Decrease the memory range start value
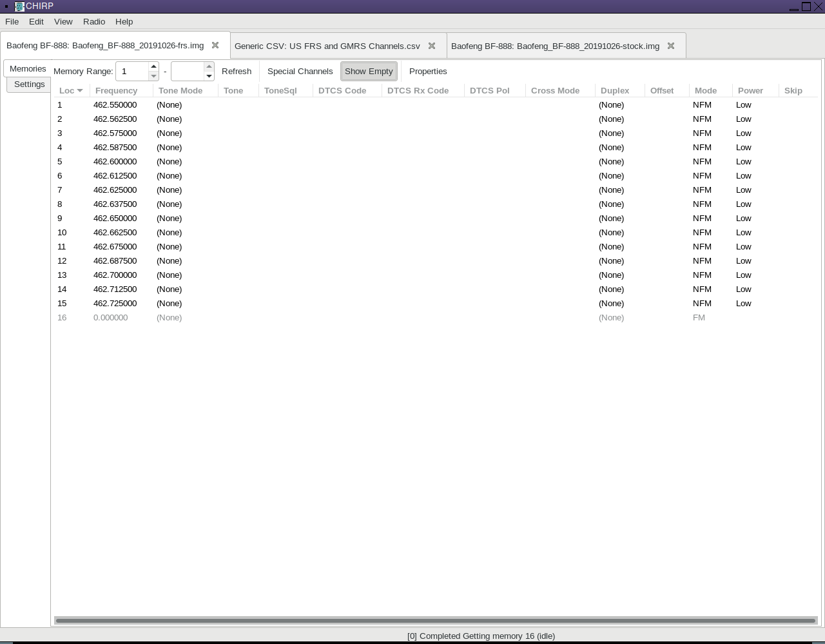825x644 pixels. (x=153, y=76)
